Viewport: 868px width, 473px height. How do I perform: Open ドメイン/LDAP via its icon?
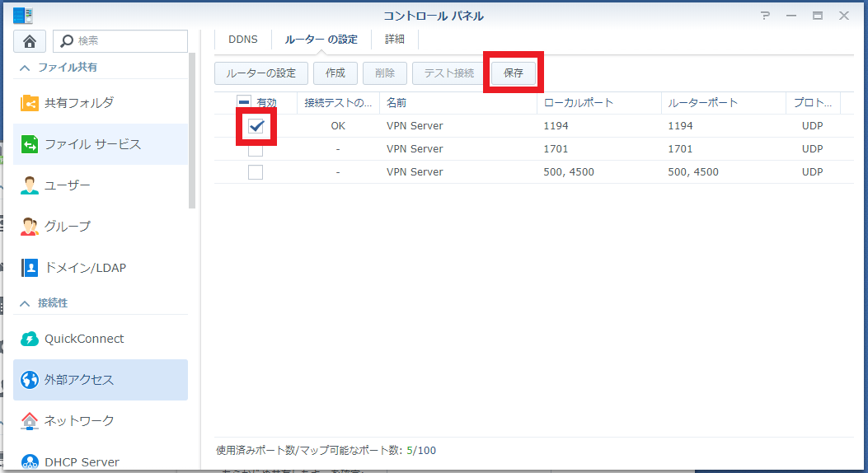30,268
